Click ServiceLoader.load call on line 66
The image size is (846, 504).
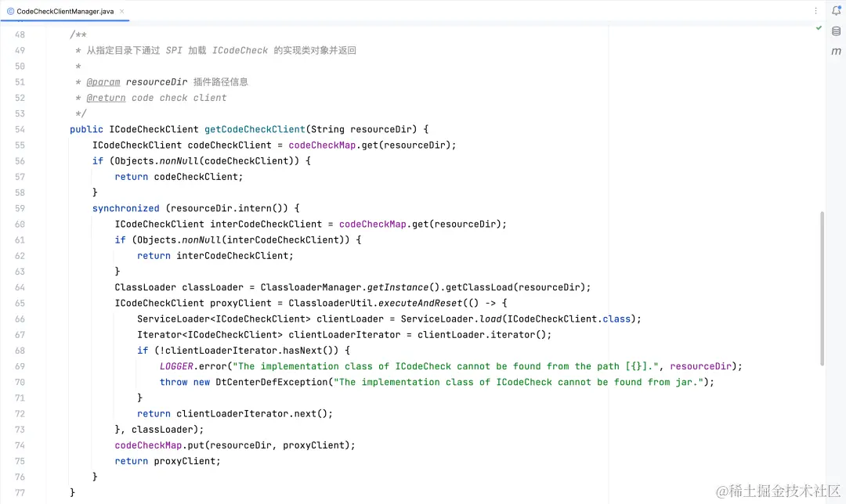point(451,319)
